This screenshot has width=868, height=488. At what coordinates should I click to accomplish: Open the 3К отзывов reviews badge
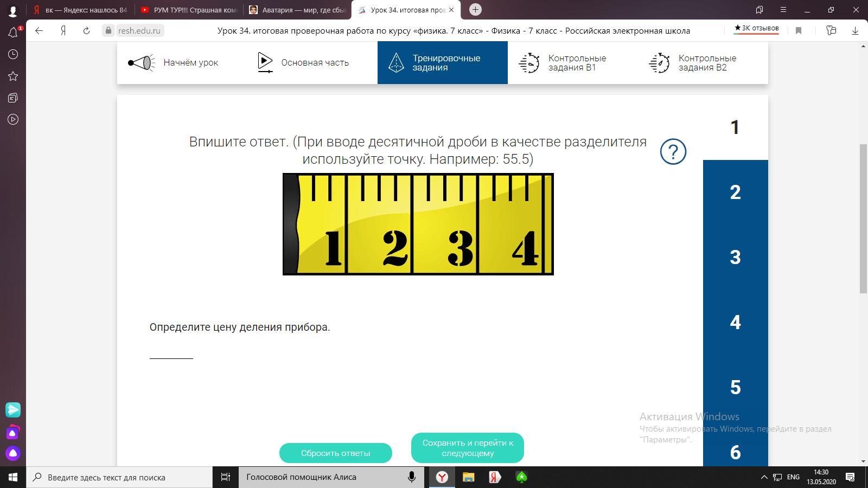click(756, 28)
